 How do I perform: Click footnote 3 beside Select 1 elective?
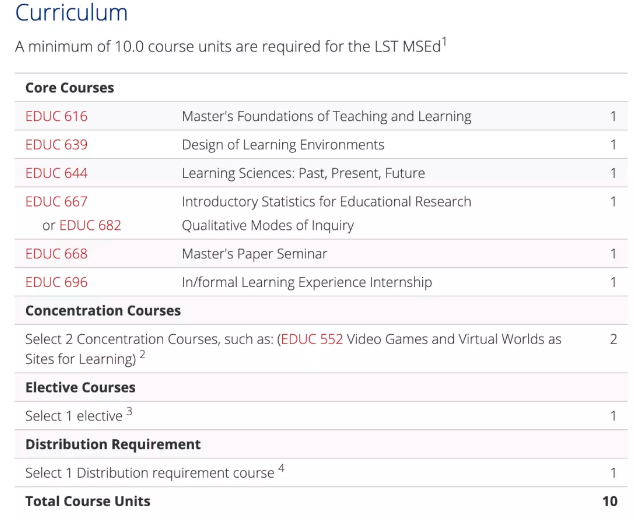click(x=130, y=411)
